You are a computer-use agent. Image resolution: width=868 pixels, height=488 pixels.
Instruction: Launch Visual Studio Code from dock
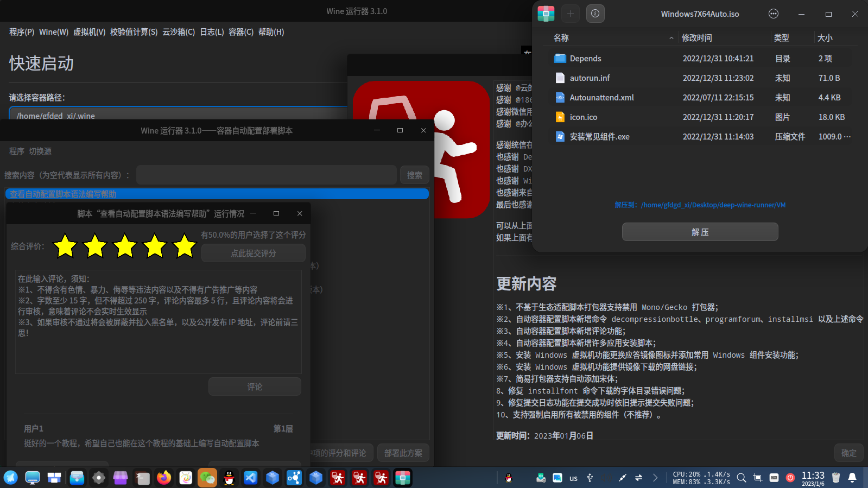tap(251, 478)
